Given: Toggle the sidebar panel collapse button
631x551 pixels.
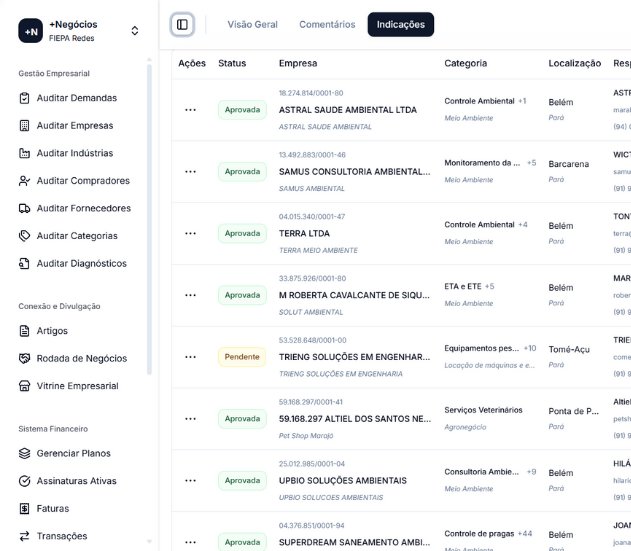Looking at the screenshot, I should coord(182,24).
